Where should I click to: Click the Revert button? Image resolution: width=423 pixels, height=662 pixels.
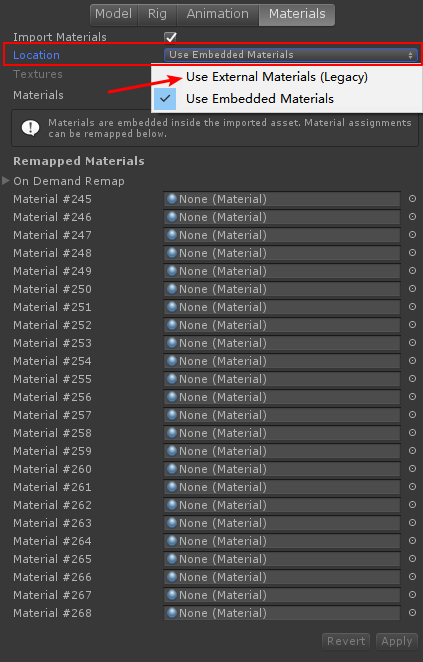(x=346, y=641)
